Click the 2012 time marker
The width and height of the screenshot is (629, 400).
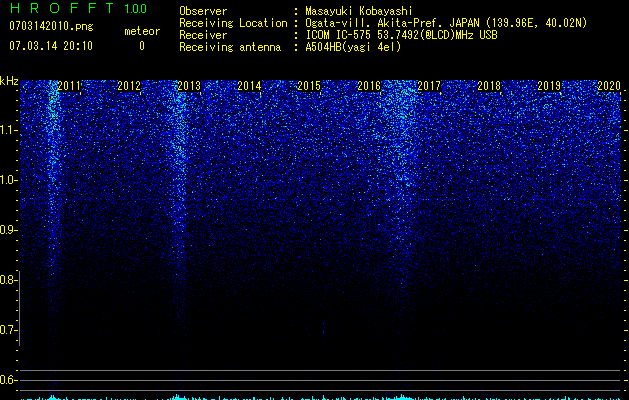129,86
